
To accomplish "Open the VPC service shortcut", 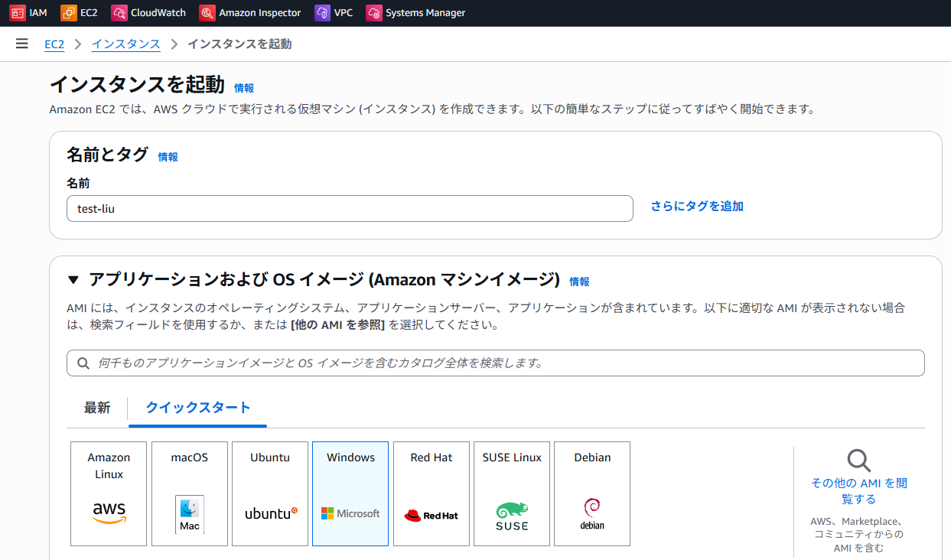I will 334,12.
